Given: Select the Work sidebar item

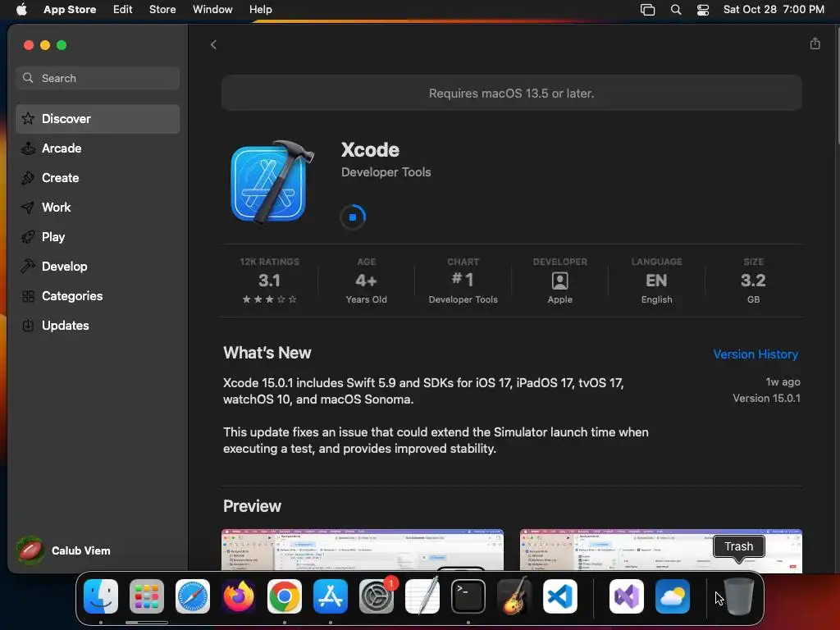Looking at the screenshot, I should [98, 208].
